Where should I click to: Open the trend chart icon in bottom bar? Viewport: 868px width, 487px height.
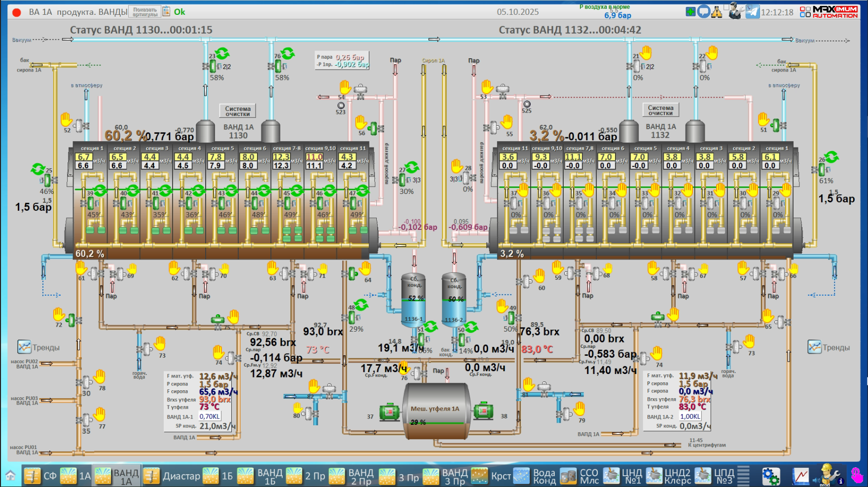800,476
